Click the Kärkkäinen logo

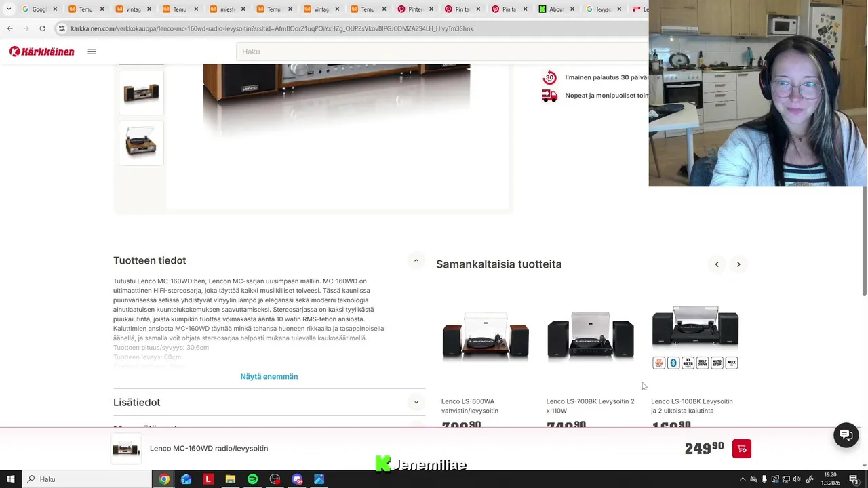[42, 52]
